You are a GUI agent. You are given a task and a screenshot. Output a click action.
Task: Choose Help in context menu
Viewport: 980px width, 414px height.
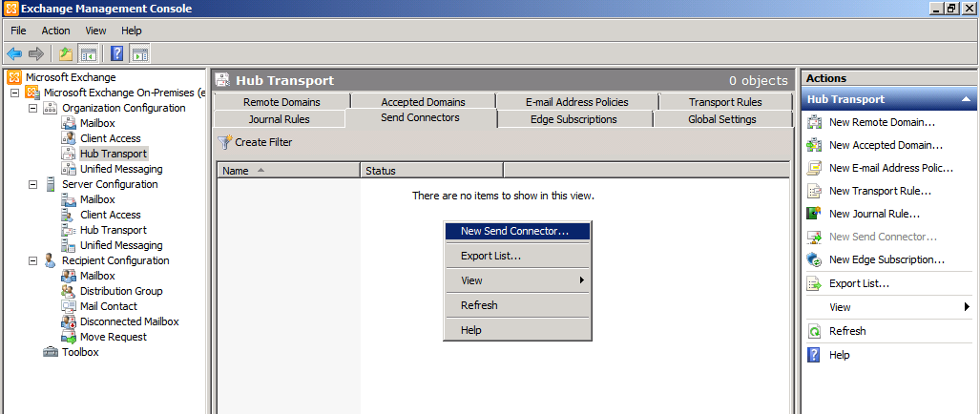pos(517,330)
